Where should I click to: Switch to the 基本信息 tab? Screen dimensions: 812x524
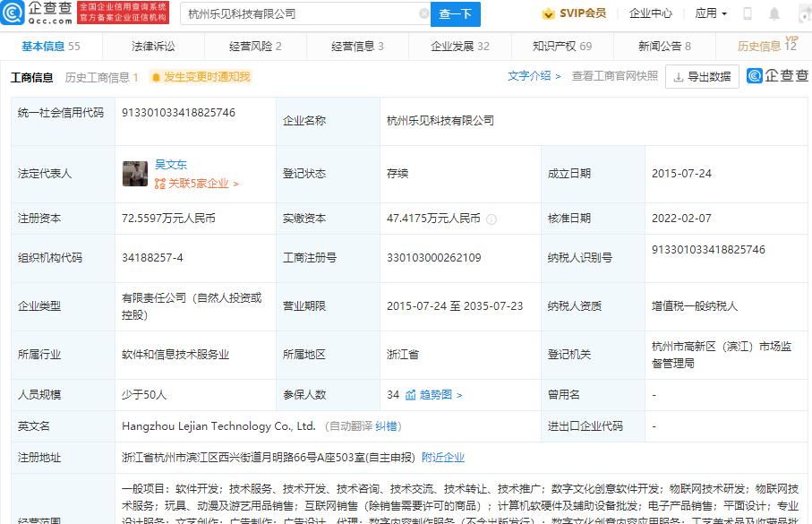pos(51,46)
